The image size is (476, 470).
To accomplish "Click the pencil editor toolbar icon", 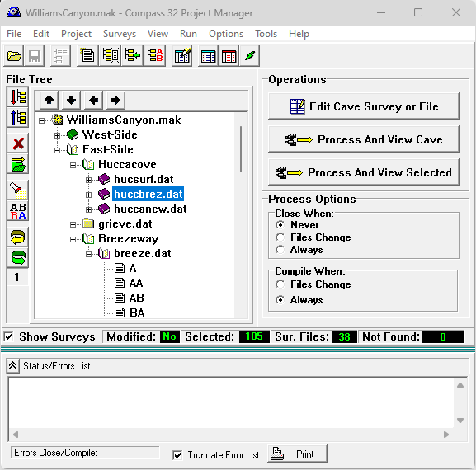I will pos(182,55).
